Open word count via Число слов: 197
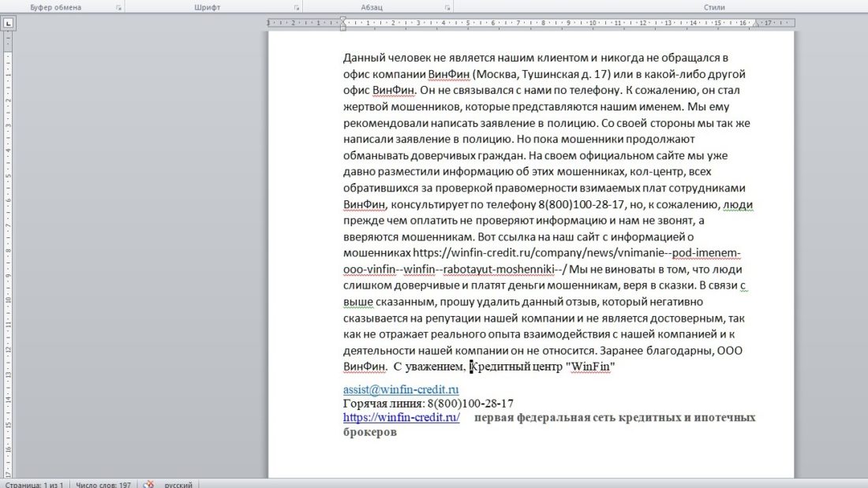868x488 pixels. point(103,485)
